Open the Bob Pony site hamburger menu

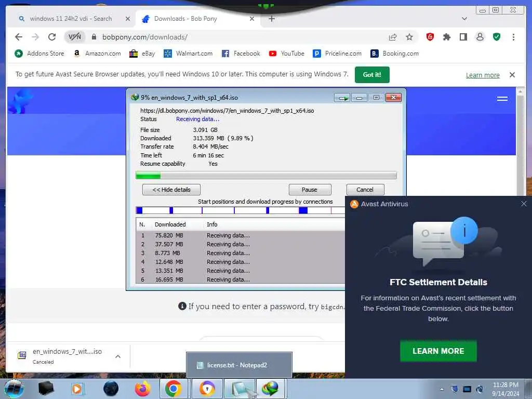point(502,99)
